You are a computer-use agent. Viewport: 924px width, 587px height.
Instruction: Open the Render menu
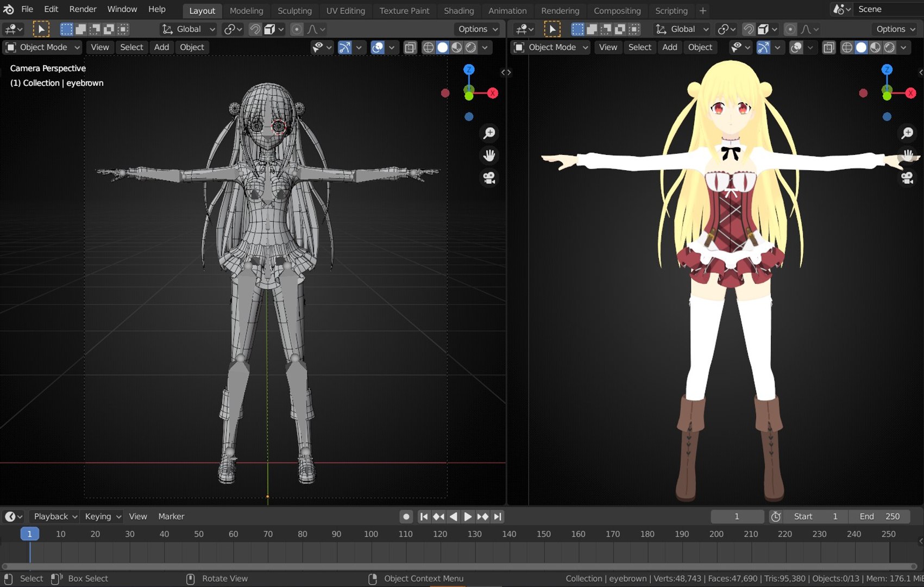pyautogui.click(x=83, y=9)
